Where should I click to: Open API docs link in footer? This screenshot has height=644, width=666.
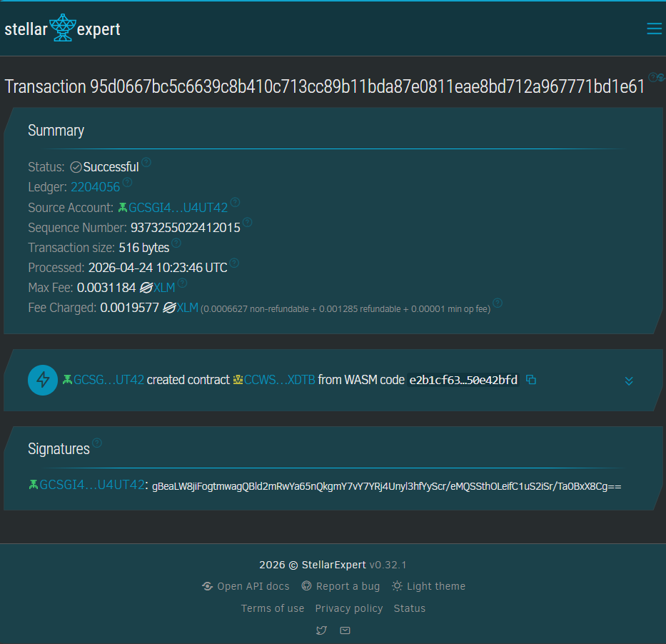click(246, 586)
